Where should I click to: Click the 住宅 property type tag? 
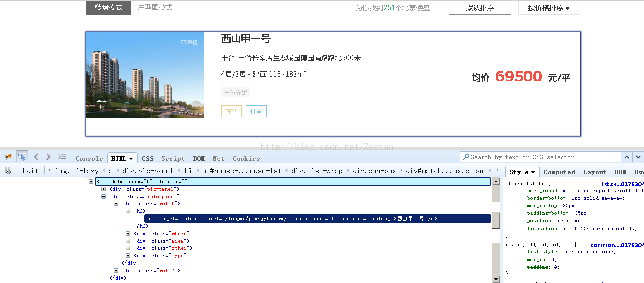click(256, 111)
